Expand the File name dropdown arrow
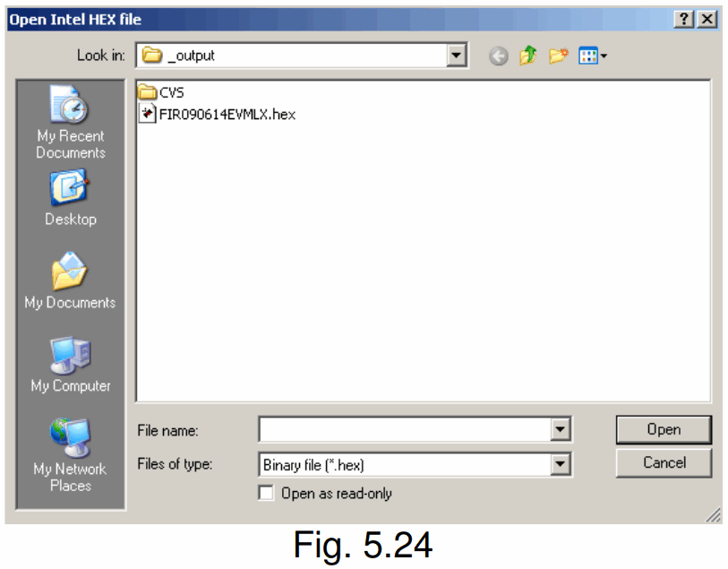This screenshot has width=728, height=569. 561,429
